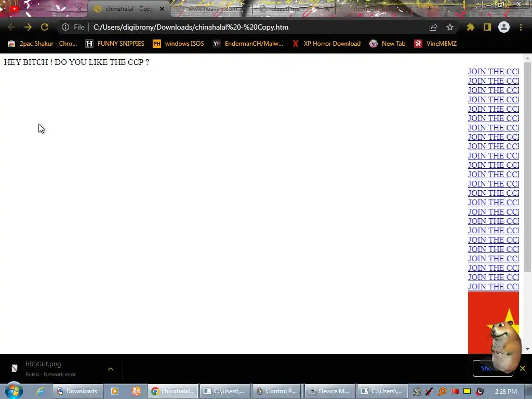Open the windows ISOS bookmark
Viewport: 532px width, 399px height.
pos(179,44)
